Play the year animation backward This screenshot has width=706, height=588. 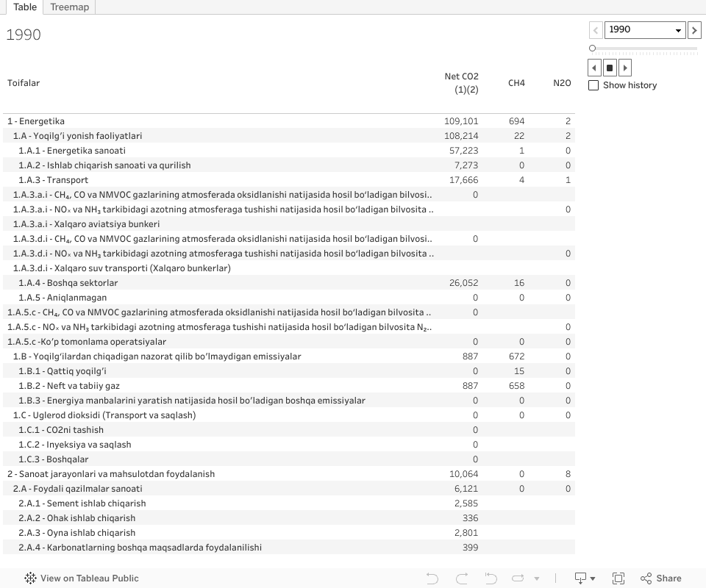[595, 68]
